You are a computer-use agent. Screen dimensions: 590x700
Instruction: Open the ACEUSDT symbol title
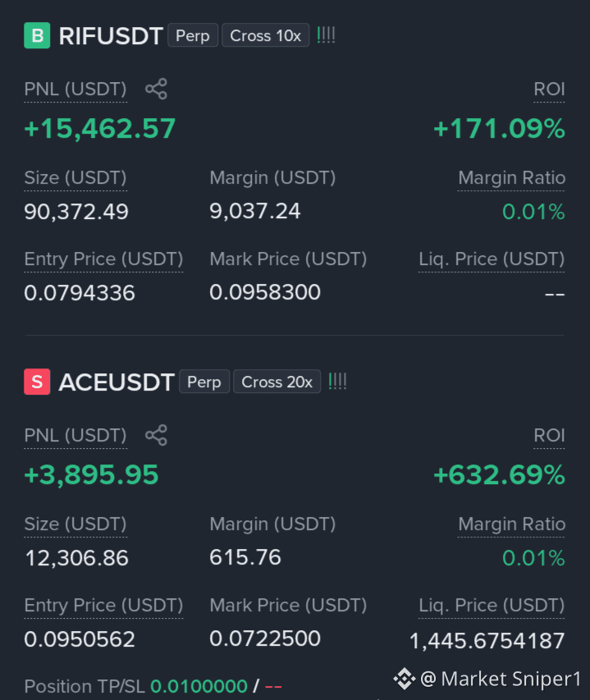[x=117, y=382]
